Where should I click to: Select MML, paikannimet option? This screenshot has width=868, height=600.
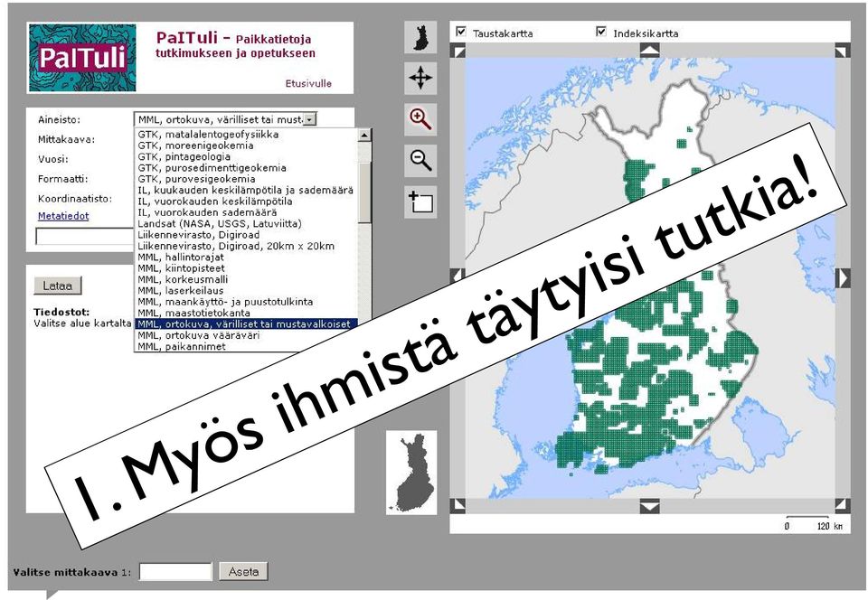246,346
